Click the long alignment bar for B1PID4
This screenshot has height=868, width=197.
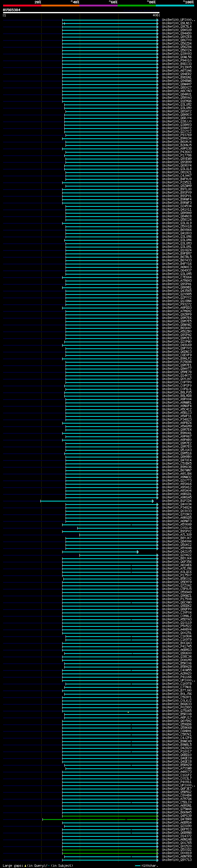pyautogui.click(x=97, y=501)
